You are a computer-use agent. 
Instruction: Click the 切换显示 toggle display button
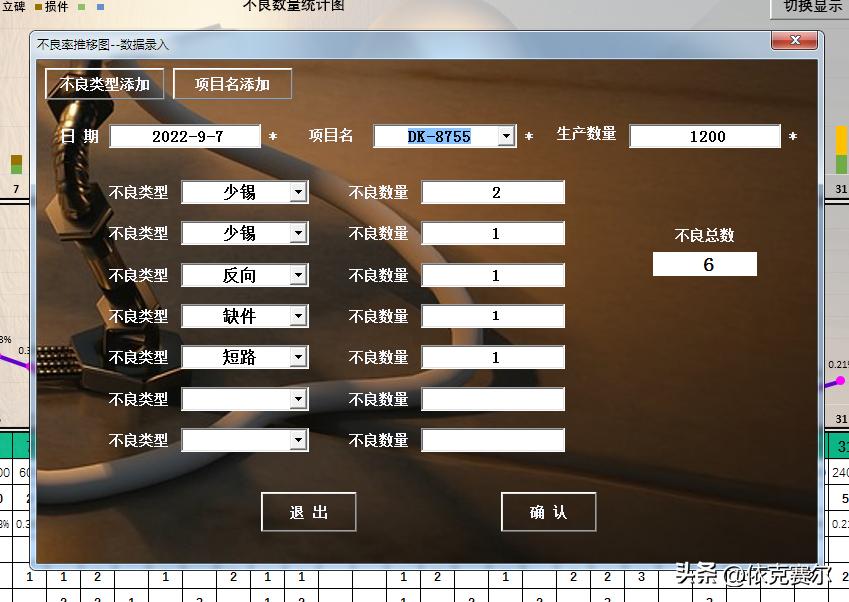tap(812, 7)
